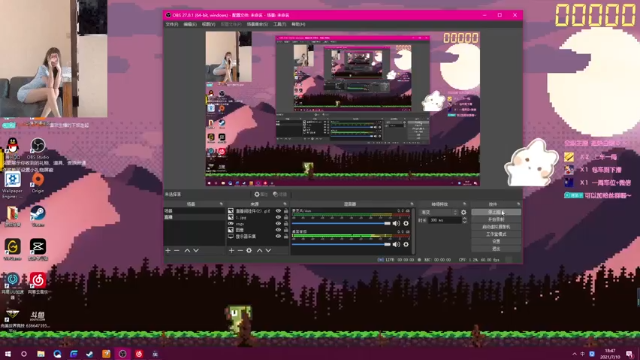The height and width of the screenshot is (360, 640).
Task: Open the OBS Studio desktop shortcut
Action: click(38, 148)
